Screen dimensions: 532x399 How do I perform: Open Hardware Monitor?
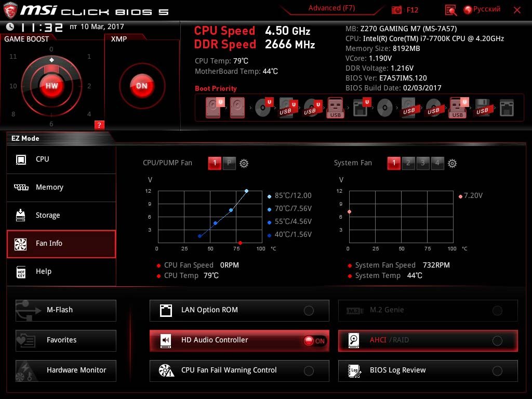(66, 370)
